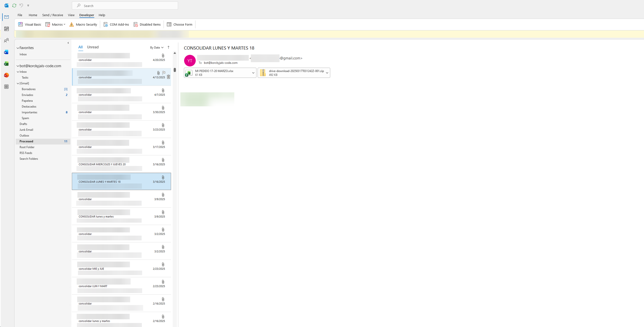Screen dimensions: 644x327
Task: Collapse the Favorites section
Action: click(18, 48)
